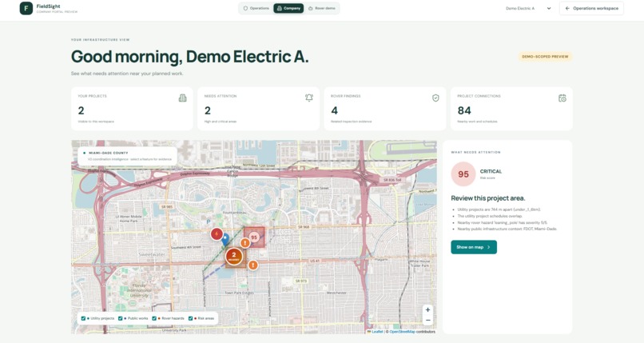Open the Demo Electric A company dropdown
The width and height of the screenshot is (644, 343).
(x=528, y=8)
